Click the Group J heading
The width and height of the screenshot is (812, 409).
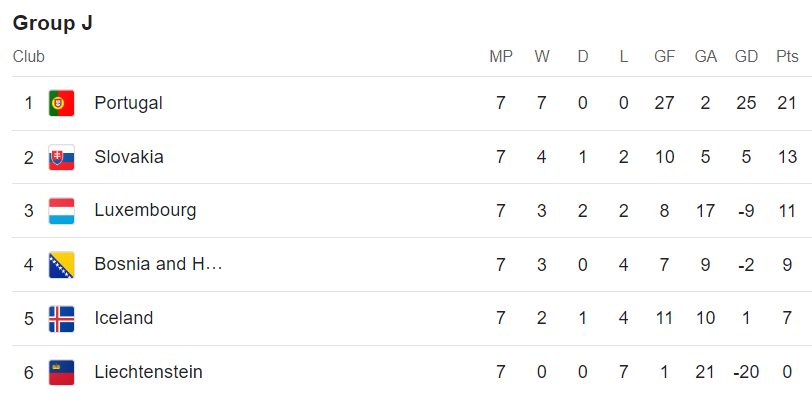pos(53,23)
